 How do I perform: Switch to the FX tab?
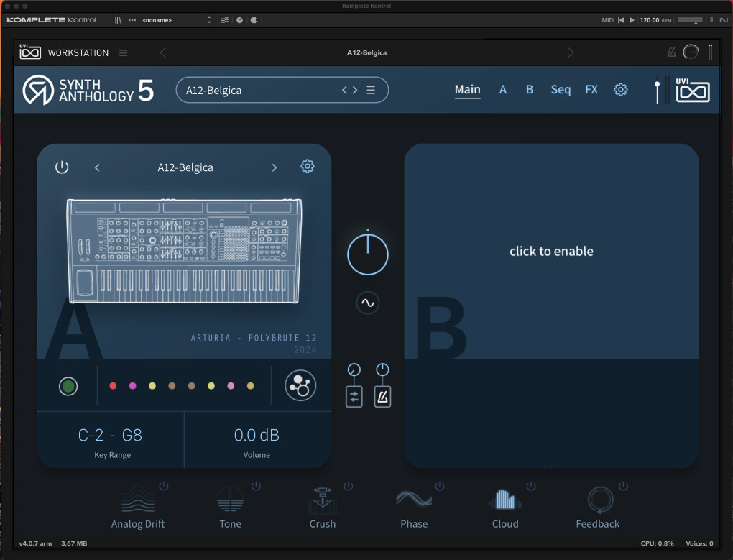[x=591, y=89]
